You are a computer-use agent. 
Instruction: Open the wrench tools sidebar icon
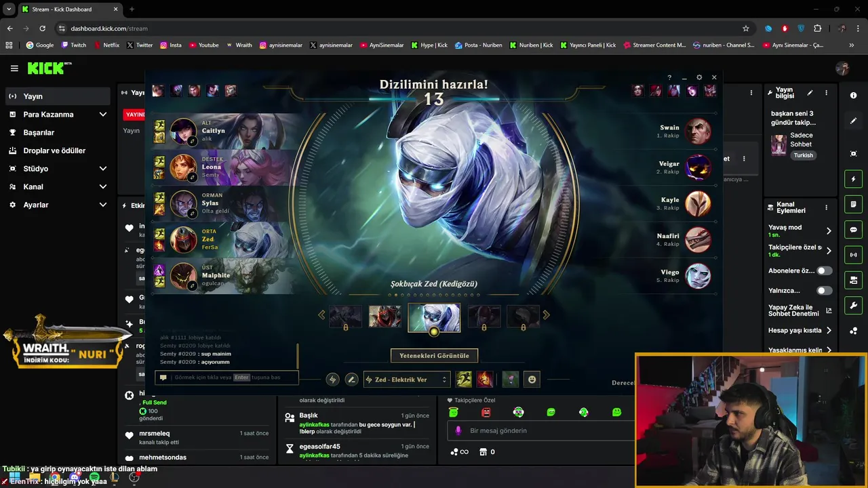(853, 305)
